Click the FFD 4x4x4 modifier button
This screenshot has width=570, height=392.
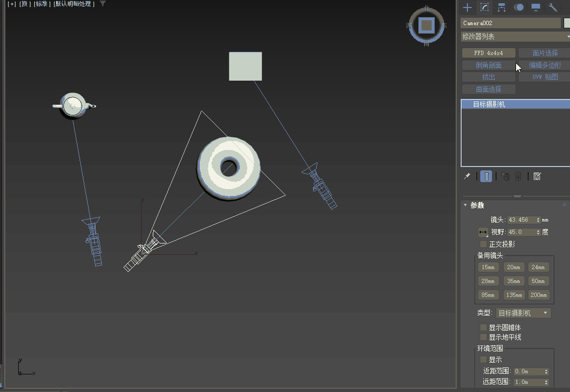click(489, 53)
